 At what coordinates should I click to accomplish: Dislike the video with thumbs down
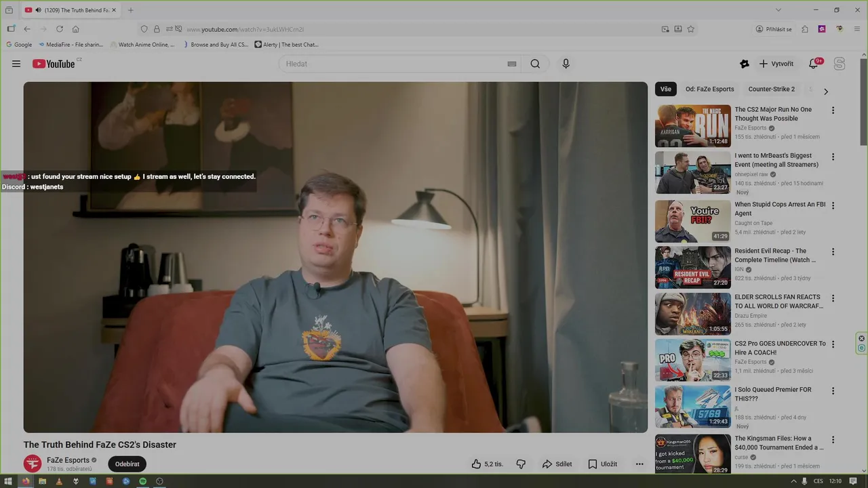pos(521,464)
